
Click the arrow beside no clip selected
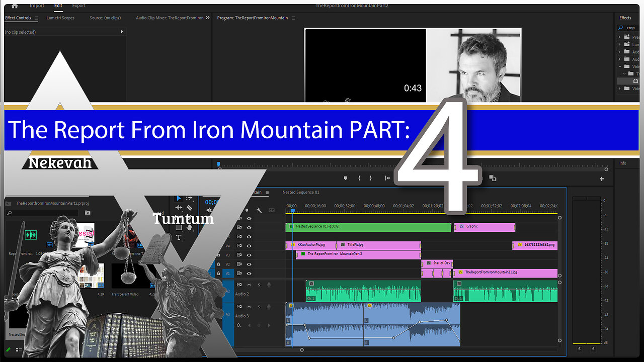point(121,32)
